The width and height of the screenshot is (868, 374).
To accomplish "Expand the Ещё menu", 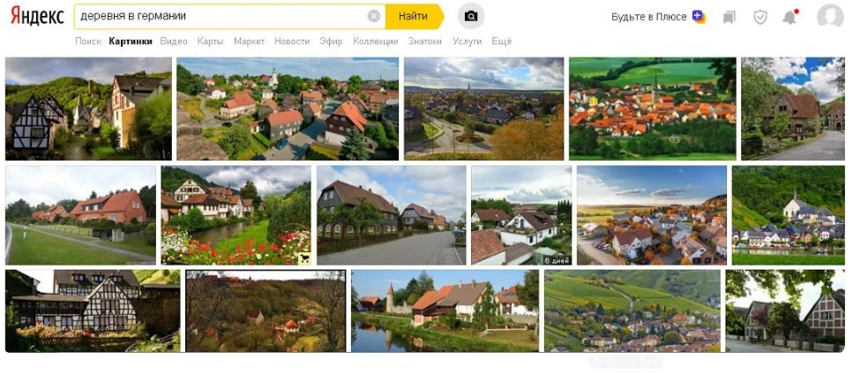I will 501,41.
